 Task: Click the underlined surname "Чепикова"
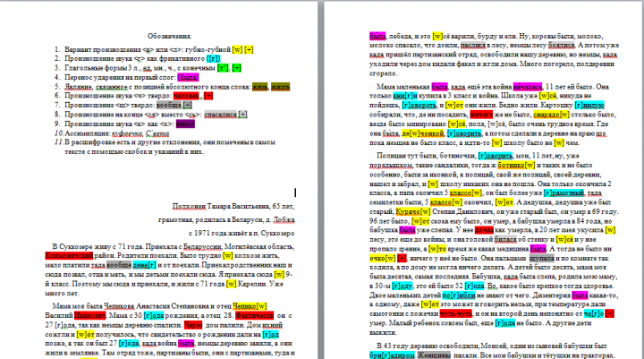[119, 306]
